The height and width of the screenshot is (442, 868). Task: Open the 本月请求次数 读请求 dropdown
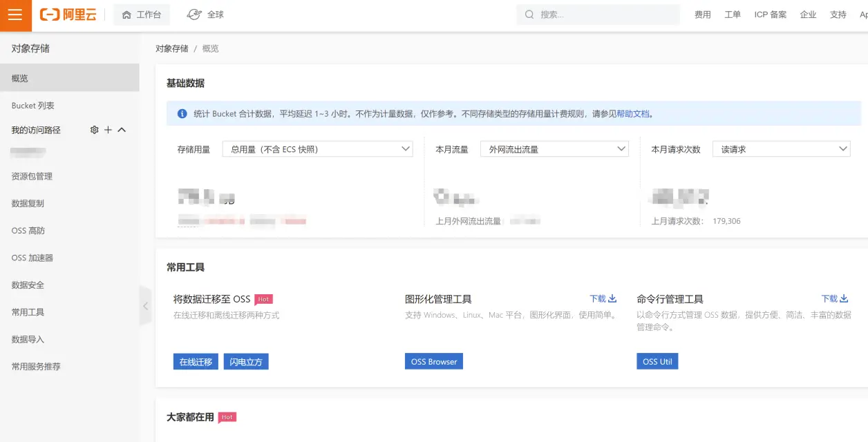coord(781,149)
